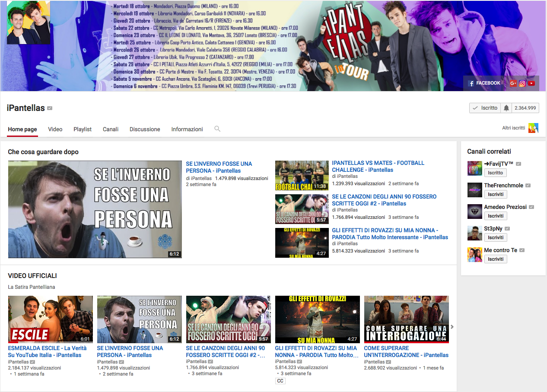Open IPANTELLAS VS MATES - FOOTBALL CHALLENGE title
Viewport: 547px width, 392px height.
pyautogui.click(x=378, y=166)
